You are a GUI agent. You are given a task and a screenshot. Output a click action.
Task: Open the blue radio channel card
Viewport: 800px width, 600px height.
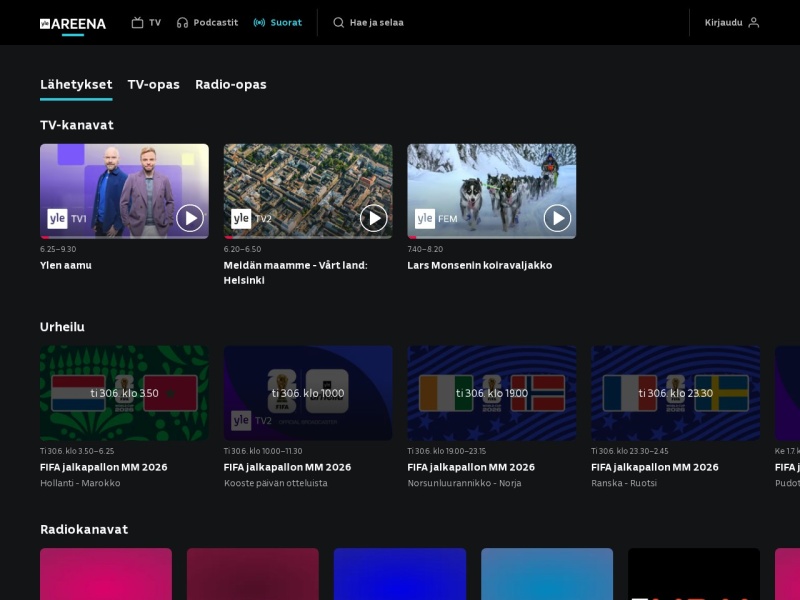[x=399, y=574]
